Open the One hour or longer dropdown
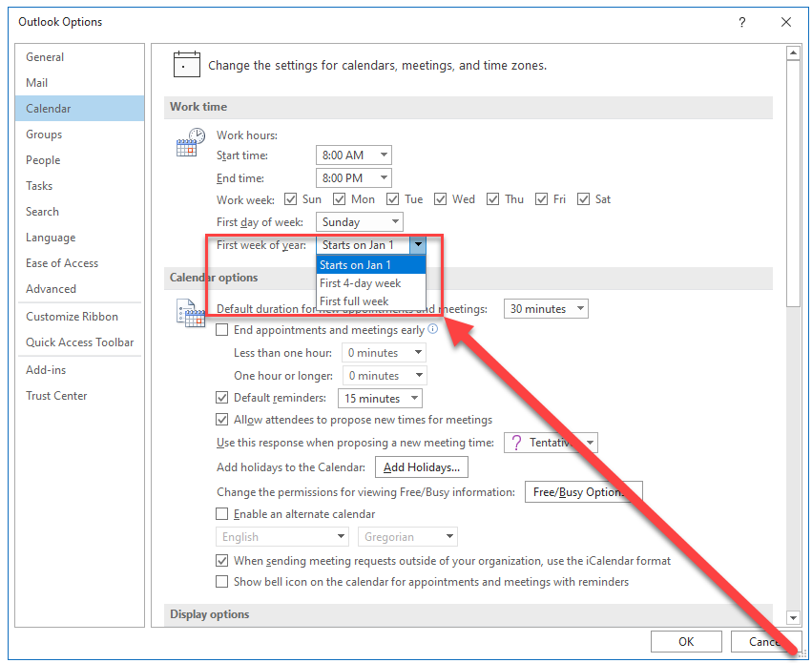 click(x=385, y=376)
